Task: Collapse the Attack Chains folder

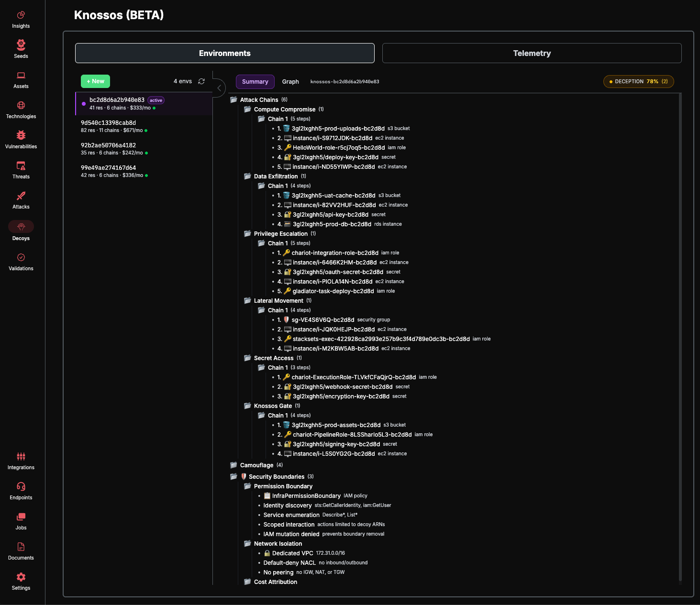Action: 233,99
